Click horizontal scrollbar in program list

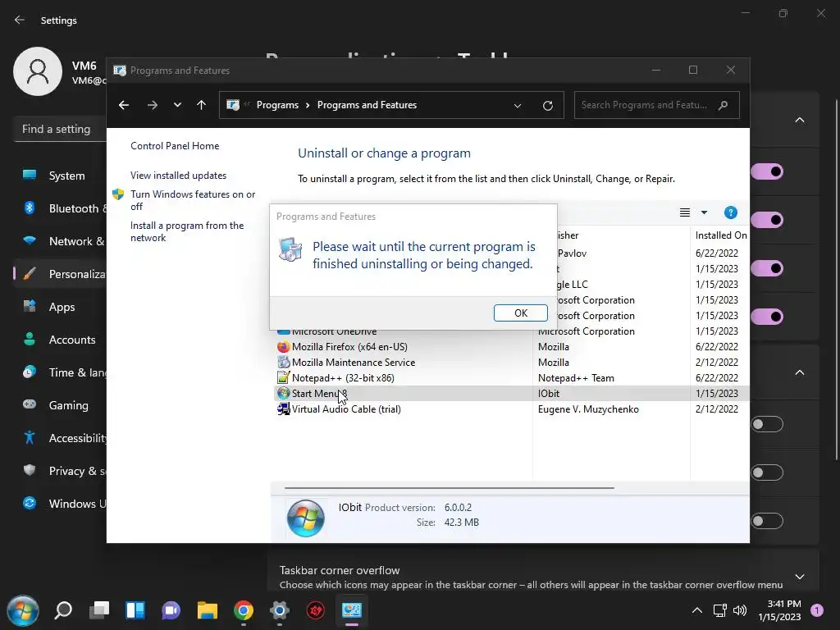[x=449, y=488]
